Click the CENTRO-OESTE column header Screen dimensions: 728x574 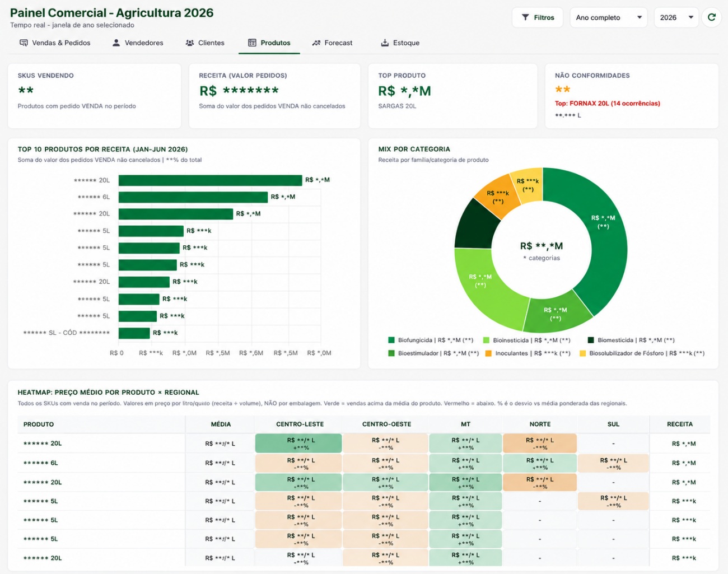coord(386,424)
